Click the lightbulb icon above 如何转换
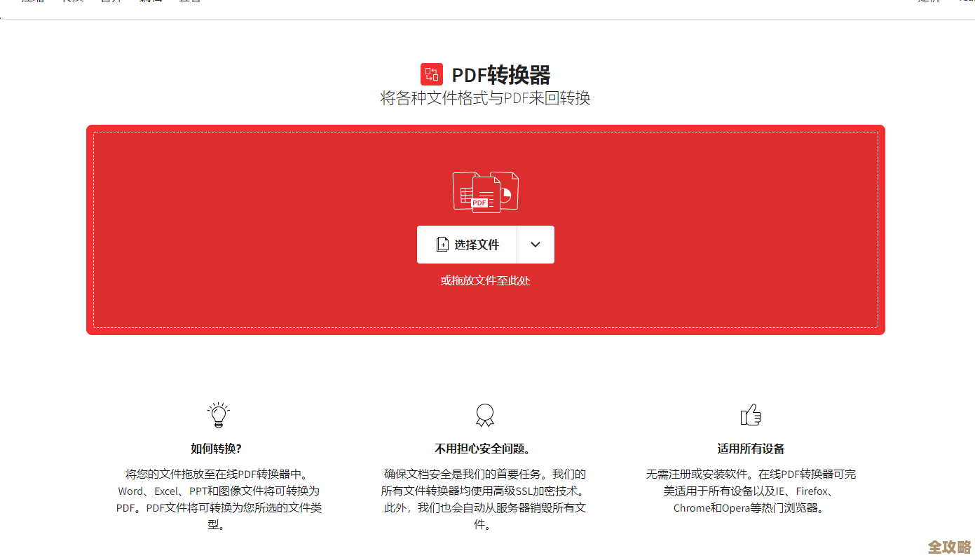The image size is (975, 560). pos(218,414)
